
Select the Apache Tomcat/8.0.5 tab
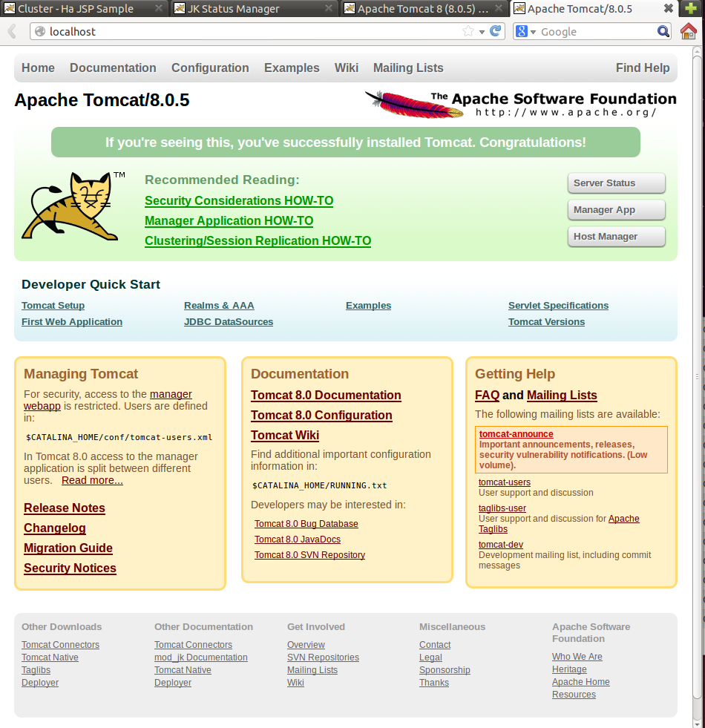594,8
